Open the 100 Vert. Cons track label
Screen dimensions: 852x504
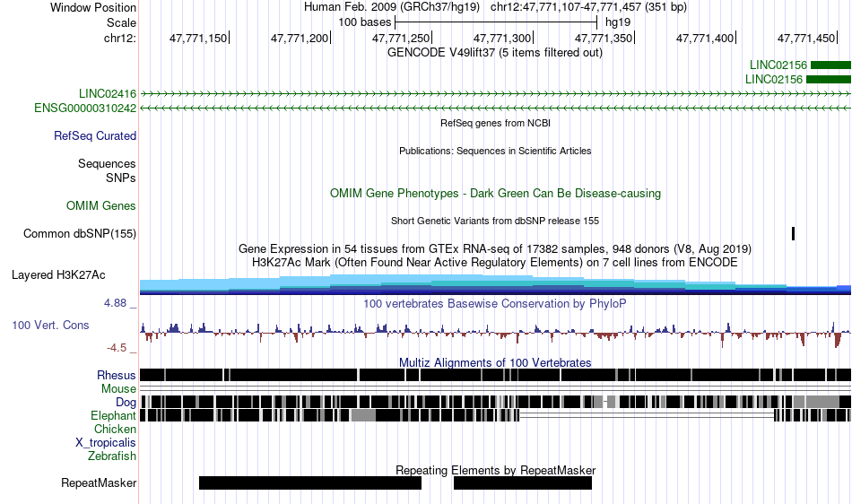tap(50, 325)
